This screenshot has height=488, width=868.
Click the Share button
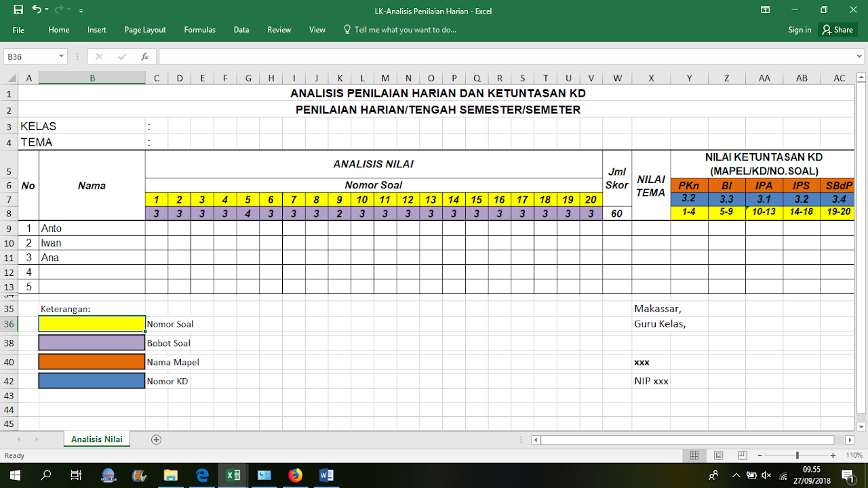click(837, 30)
